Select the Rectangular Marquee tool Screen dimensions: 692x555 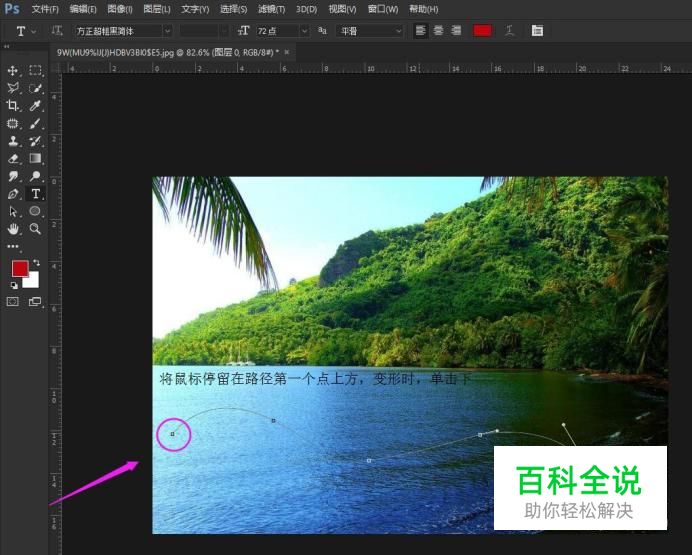[x=35, y=71]
